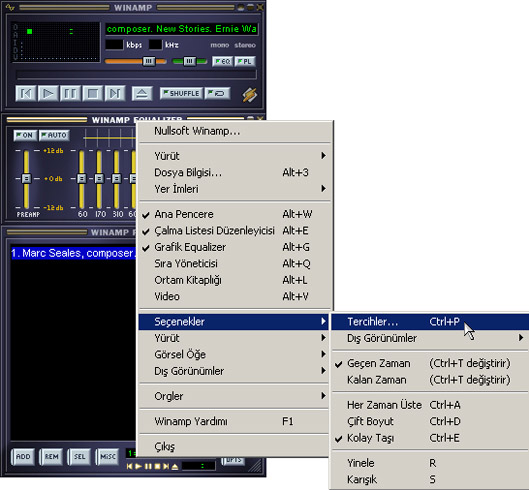Adjust the orange volume slider

pos(136,61)
